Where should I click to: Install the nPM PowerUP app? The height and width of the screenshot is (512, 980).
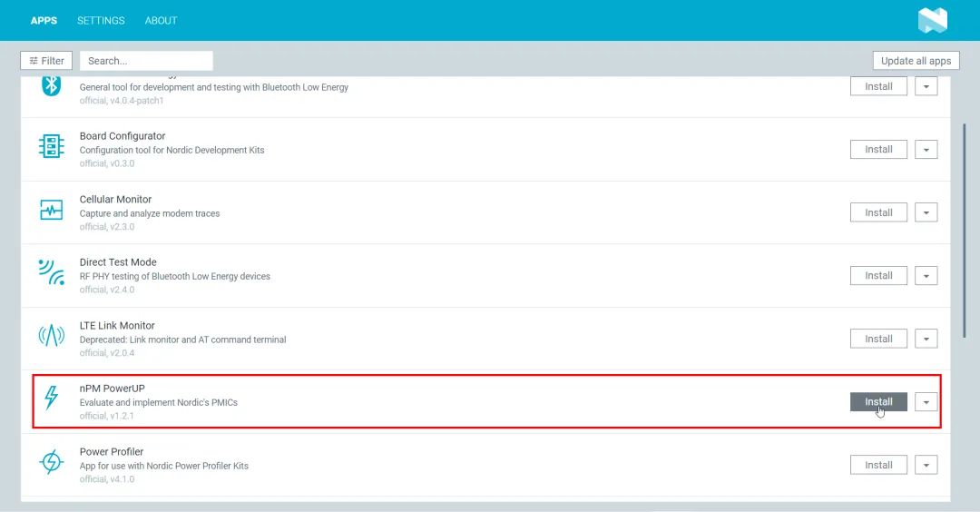click(878, 402)
